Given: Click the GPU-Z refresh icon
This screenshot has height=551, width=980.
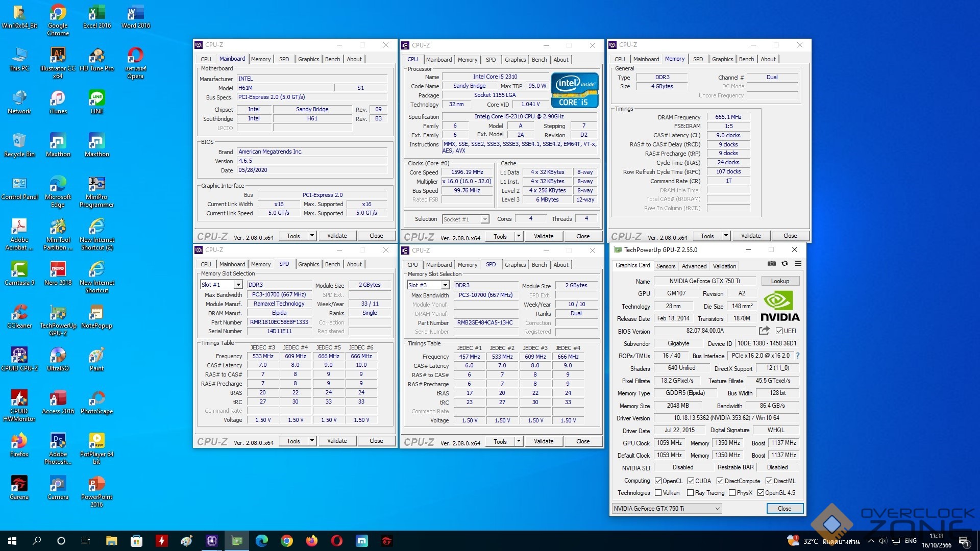Looking at the screenshot, I should pyautogui.click(x=785, y=264).
